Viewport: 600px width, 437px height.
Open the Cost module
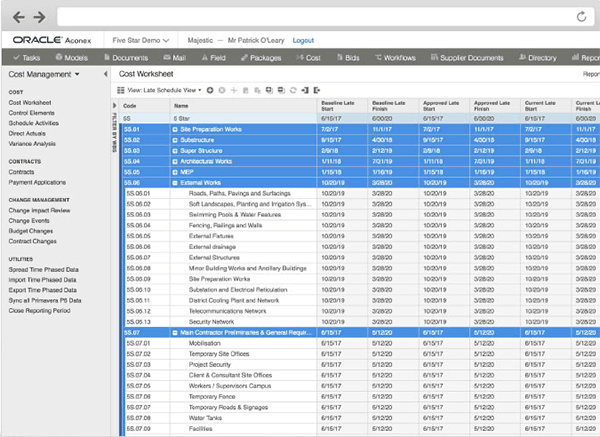point(308,57)
